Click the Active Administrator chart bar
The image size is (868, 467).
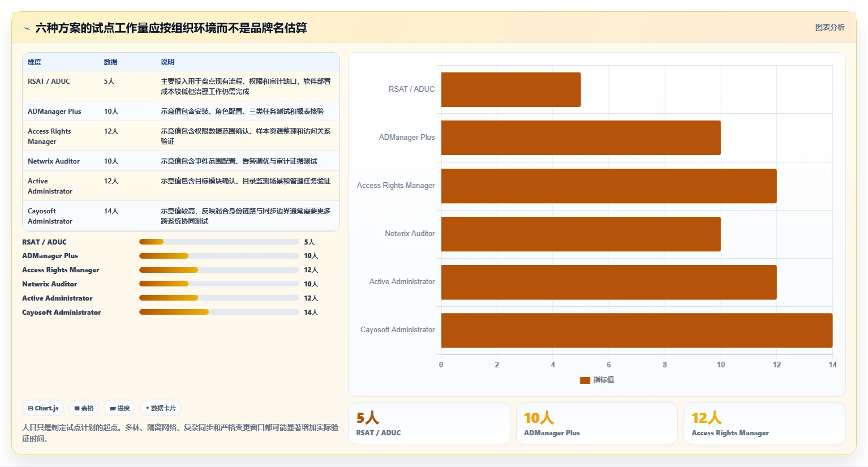(x=609, y=282)
